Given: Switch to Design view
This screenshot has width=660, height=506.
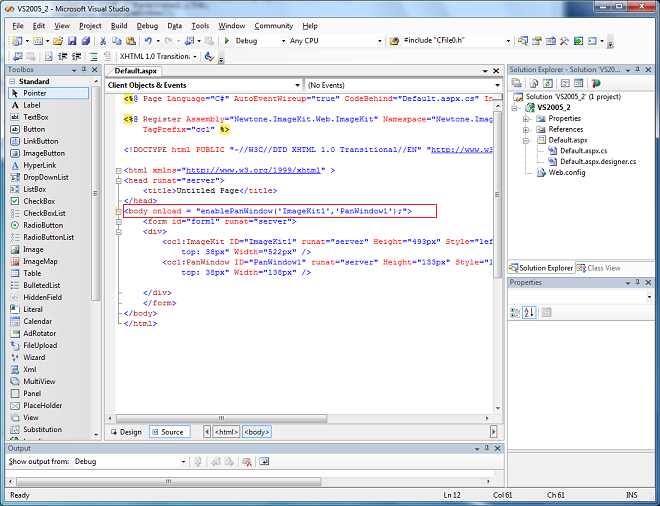Looking at the screenshot, I should point(127,432).
